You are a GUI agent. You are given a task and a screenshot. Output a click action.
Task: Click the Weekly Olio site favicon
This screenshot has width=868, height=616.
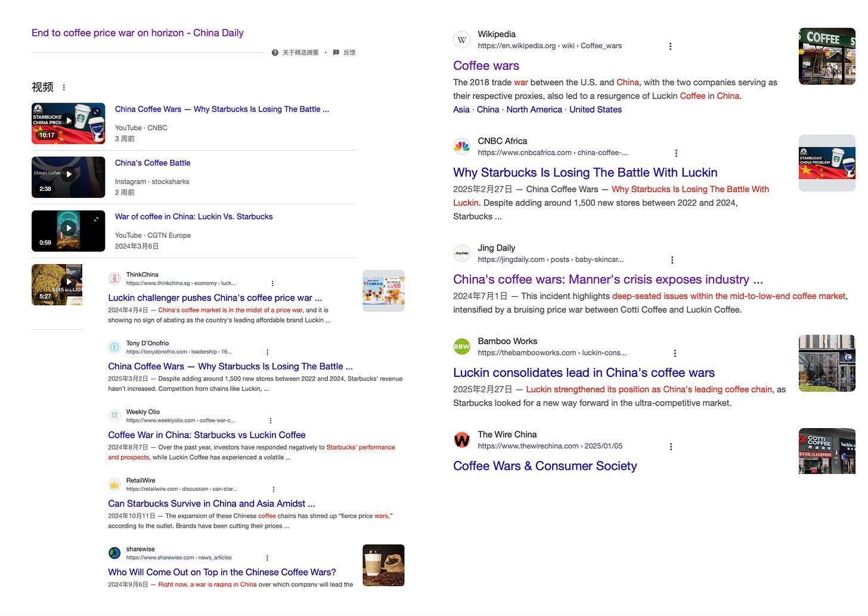point(114,416)
